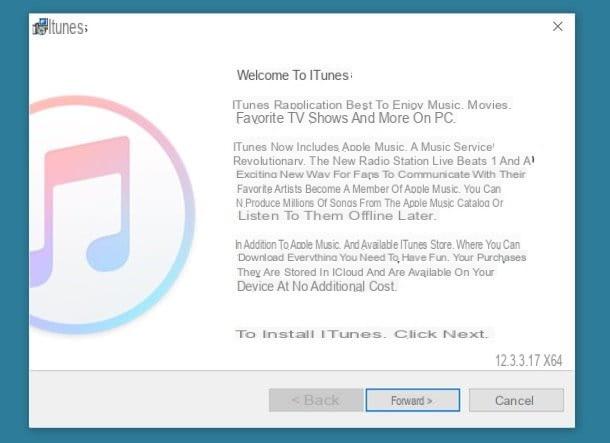The image size is (610, 443).
Task: Click the Welcome To iTunes heading
Action: coord(294,75)
